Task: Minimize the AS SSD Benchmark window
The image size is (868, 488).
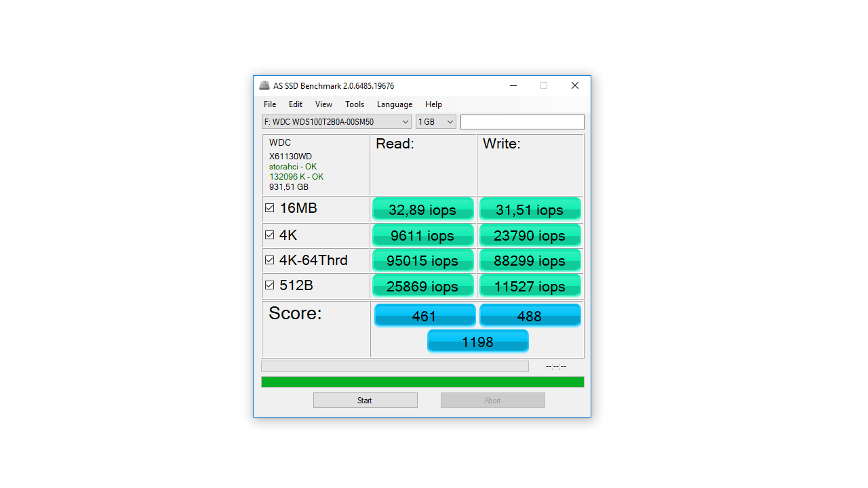Action: (x=513, y=85)
